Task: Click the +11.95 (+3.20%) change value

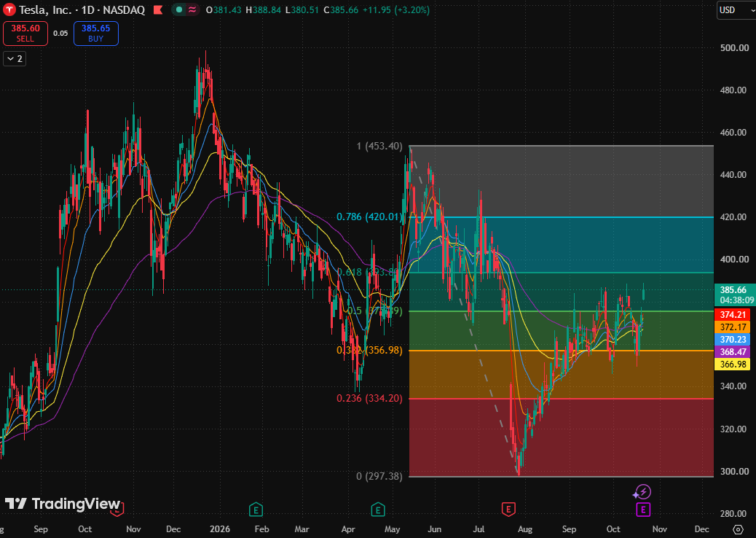Action: pyautogui.click(x=395, y=9)
